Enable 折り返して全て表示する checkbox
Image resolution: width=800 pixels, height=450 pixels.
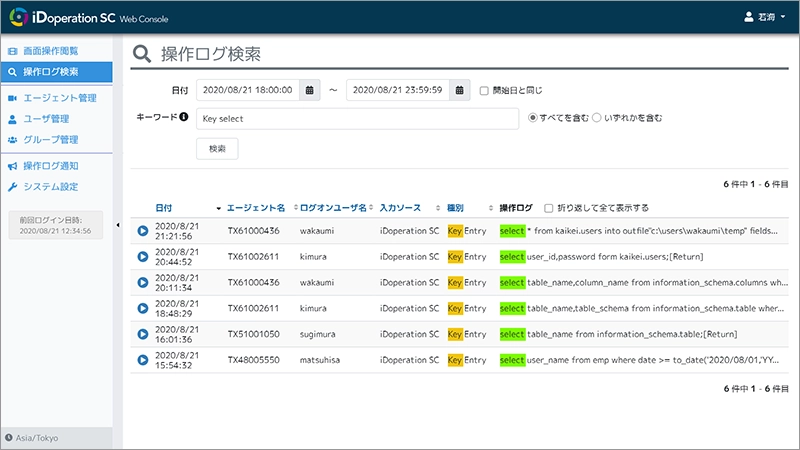[547, 208]
